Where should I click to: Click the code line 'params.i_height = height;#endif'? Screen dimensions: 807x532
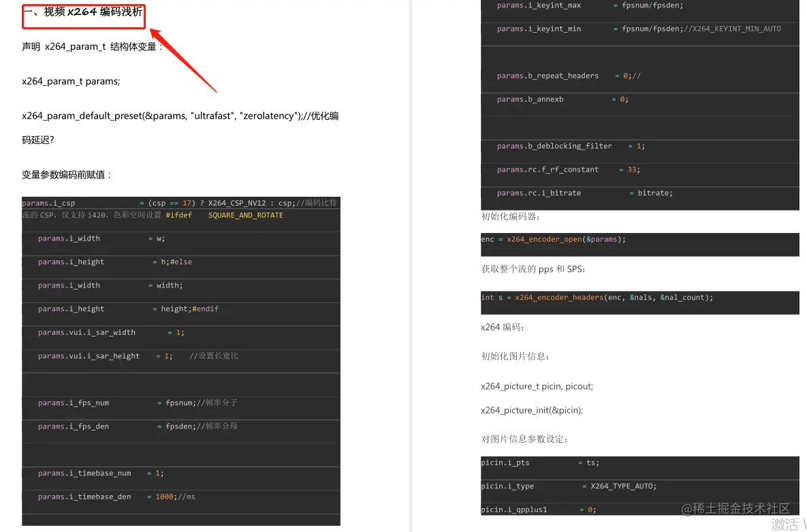tap(128, 309)
